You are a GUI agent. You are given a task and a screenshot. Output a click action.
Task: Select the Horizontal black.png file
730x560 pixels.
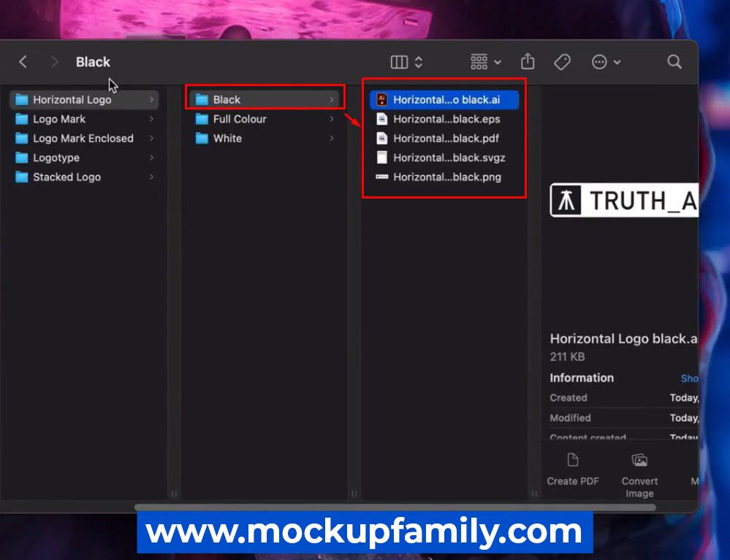point(446,177)
